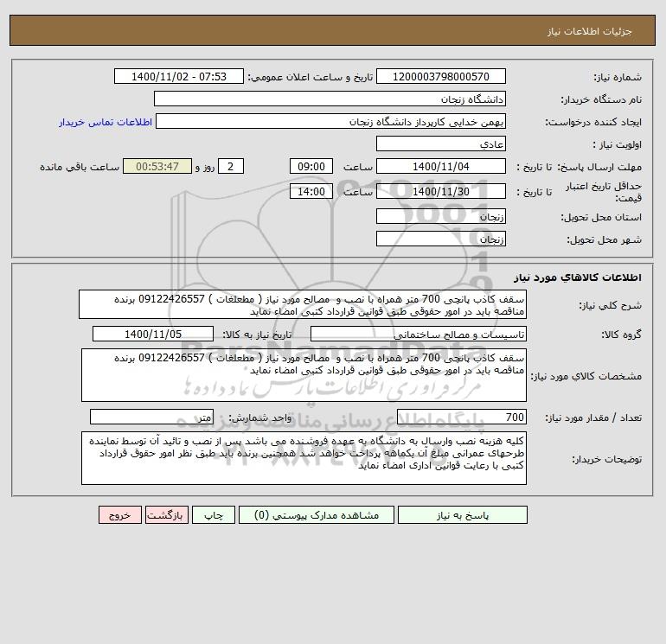Image resolution: width=666 pixels, height=644 pixels.
Task: Click the label ساعت باقی مانده
Action: point(80,167)
